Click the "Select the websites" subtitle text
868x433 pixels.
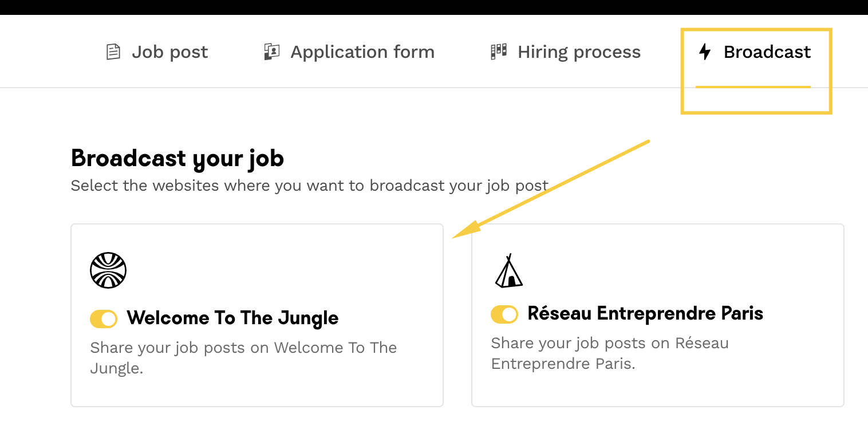pyautogui.click(x=309, y=186)
